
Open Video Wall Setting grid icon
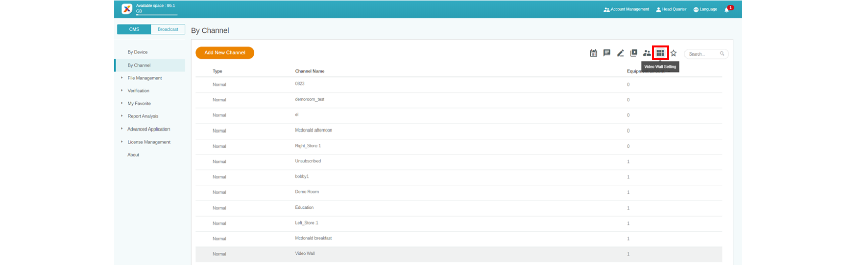(x=660, y=53)
